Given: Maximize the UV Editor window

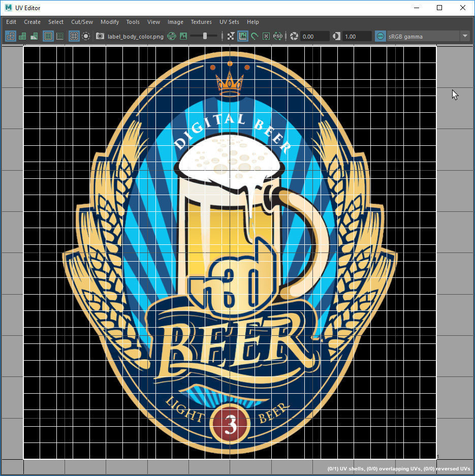Looking at the screenshot, I should click(x=439, y=8).
